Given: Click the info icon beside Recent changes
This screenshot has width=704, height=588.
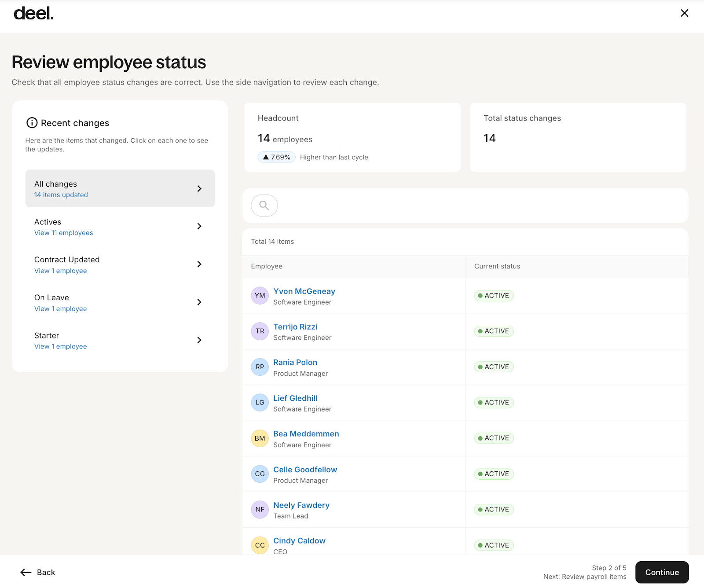Looking at the screenshot, I should point(31,123).
